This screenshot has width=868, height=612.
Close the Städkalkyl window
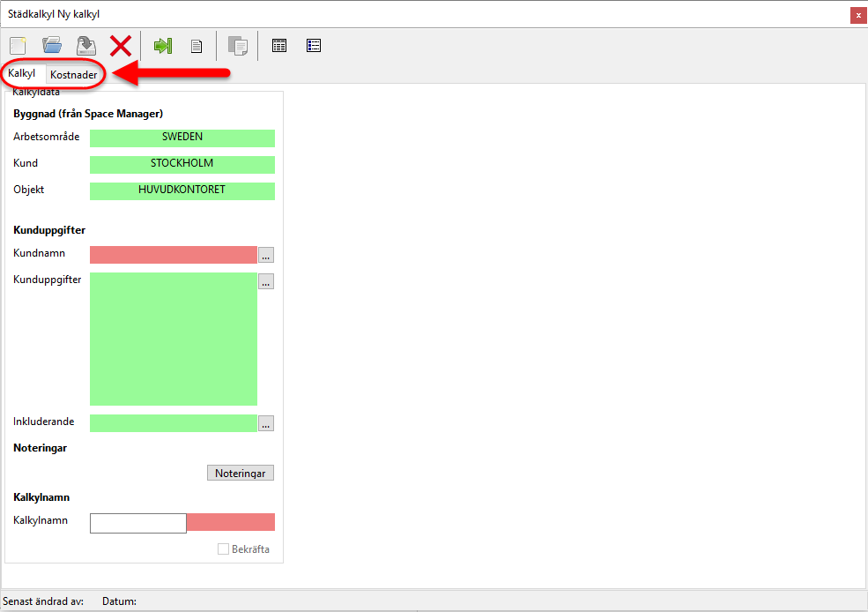pyautogui.click(x=857, y=15)
